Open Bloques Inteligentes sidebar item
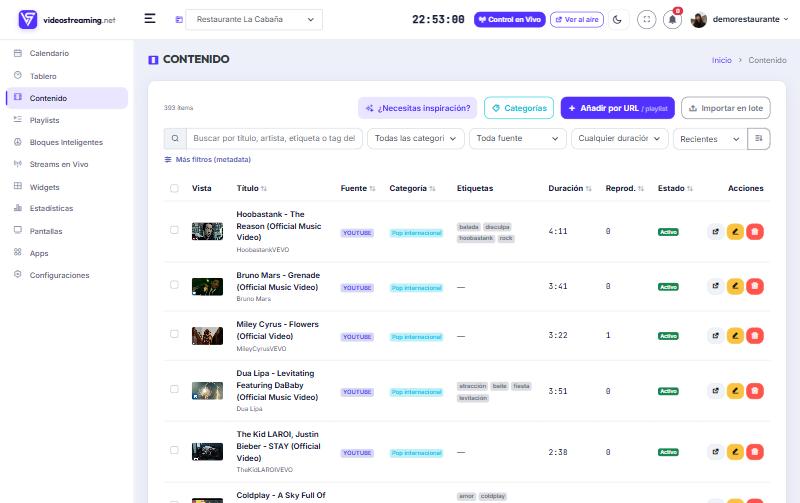The image size is (800, 503). point(66,142)
